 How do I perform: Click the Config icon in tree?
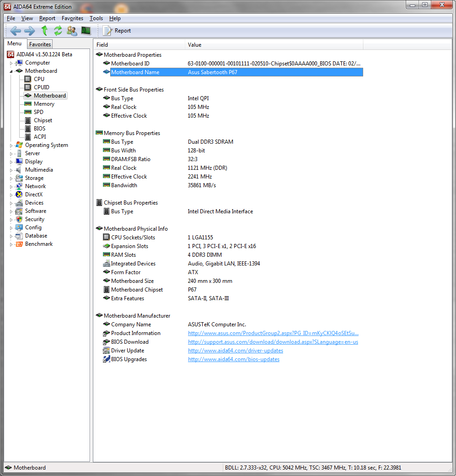[x=19, y=227]
